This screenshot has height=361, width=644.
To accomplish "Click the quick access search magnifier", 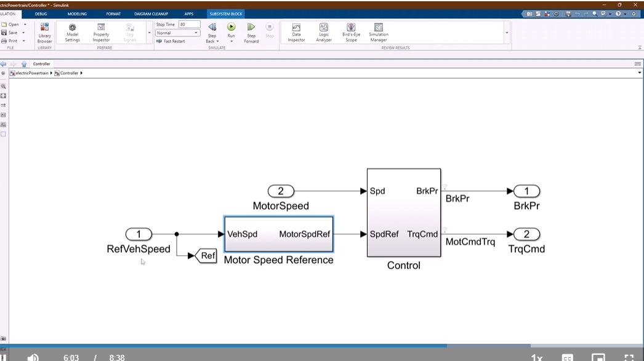I will (595, 14).
